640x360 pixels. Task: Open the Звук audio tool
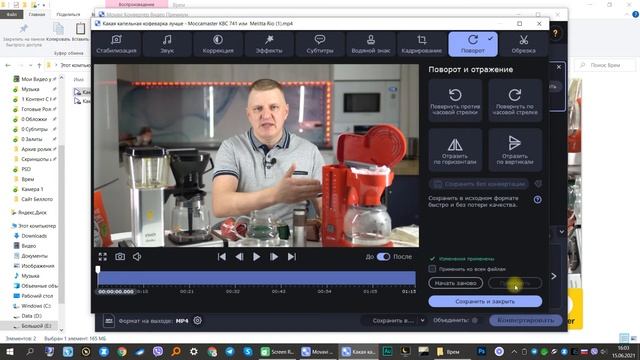tap(167, 44)
